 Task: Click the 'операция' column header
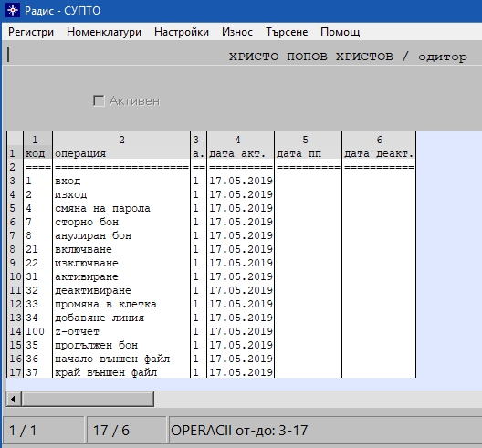[121, 153]
